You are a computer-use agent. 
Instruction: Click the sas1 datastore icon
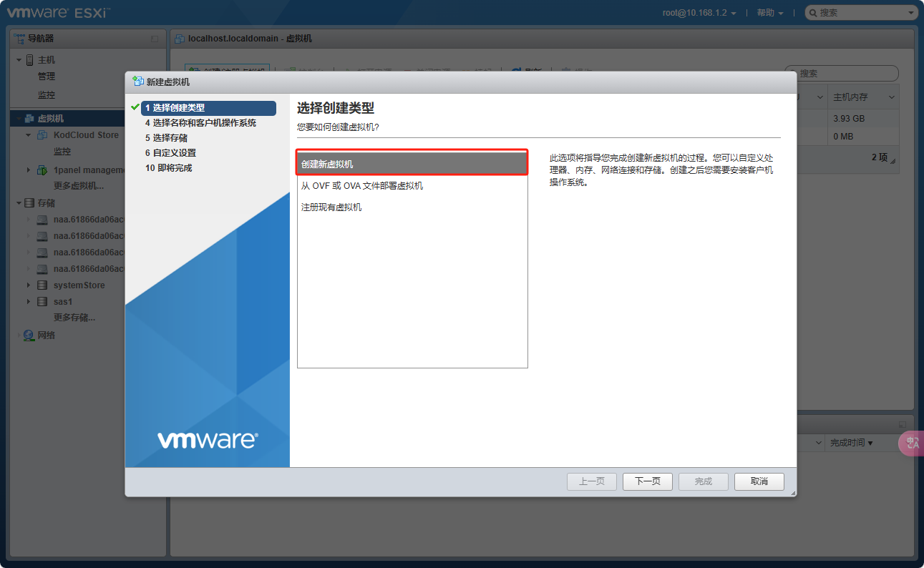point(42,302)
